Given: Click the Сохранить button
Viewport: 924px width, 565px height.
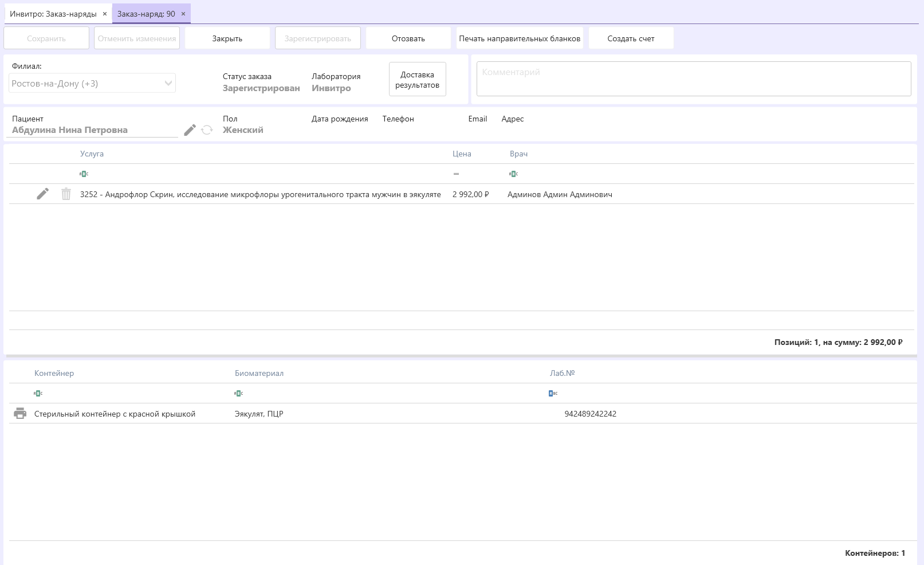Looking at the screenshot, I should coord(46,38).
